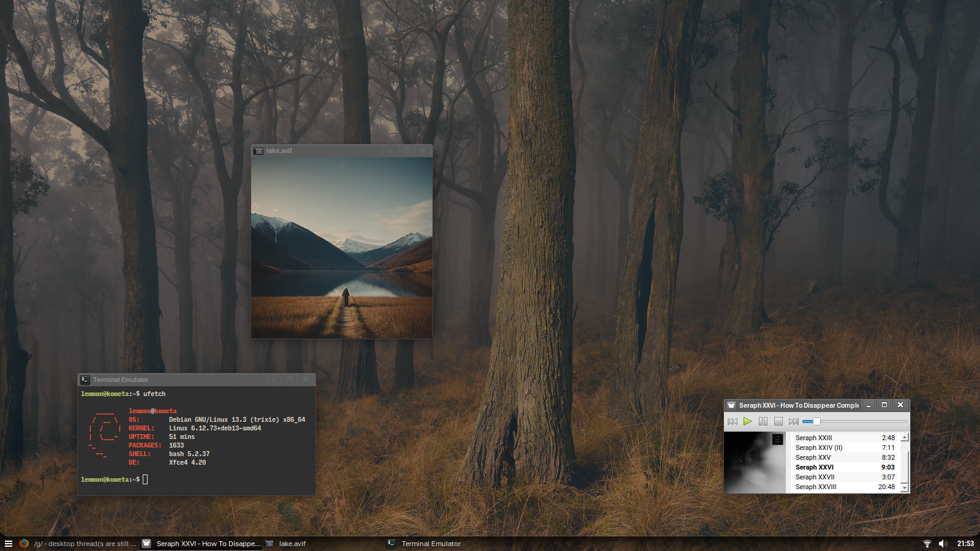
Task: Minimize the Terminal Emulator window
Action: 274,380
